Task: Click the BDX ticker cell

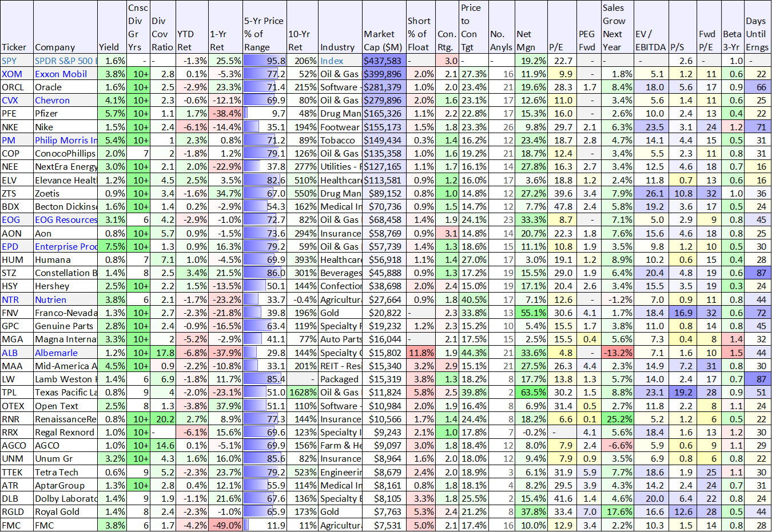Action: coord(17,206)
